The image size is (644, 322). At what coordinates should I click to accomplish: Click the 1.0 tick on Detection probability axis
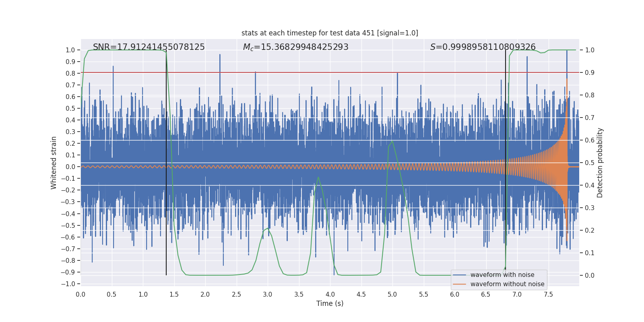590,50
